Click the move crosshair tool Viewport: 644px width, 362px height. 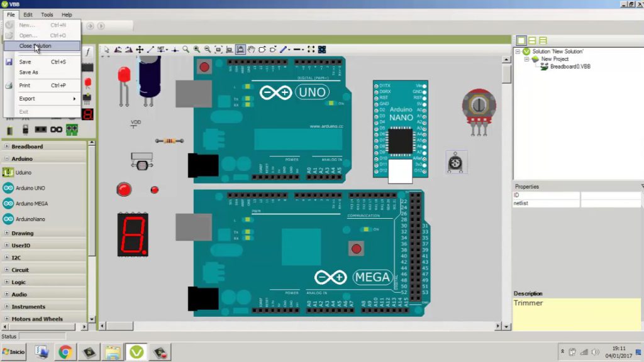coord(140,50)
